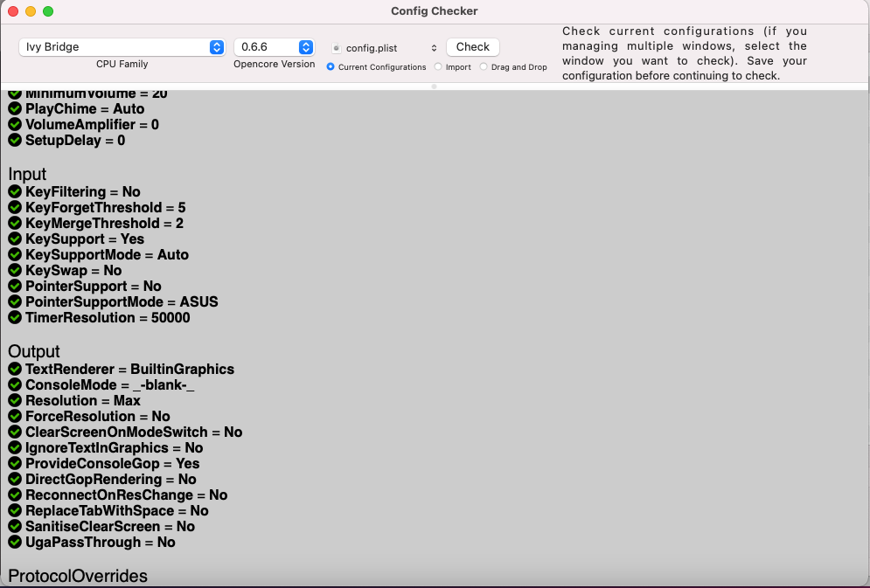The image size is (870, 588).
Task: Click the status icon next to UgaPassThrough
Action: 14,542
